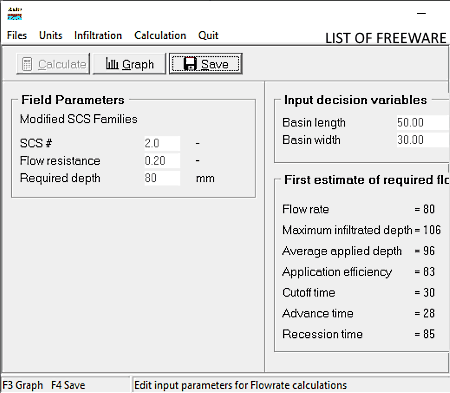The width and height of the screenshot is (450, 393).
Task: Click the Save button with the floppy disk icon
Action: pyautogui.click(x=205, y=64)
